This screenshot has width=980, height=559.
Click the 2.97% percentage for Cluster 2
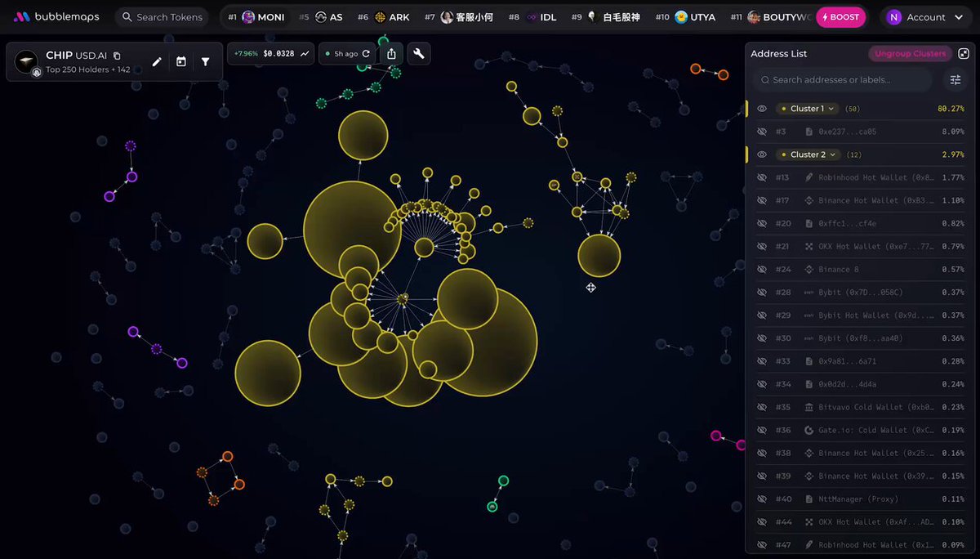[953, 154]
